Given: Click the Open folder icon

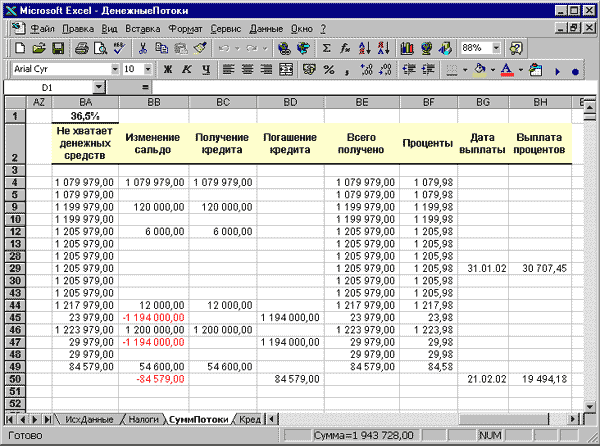Looking at the screenshot, I should 39,49.
